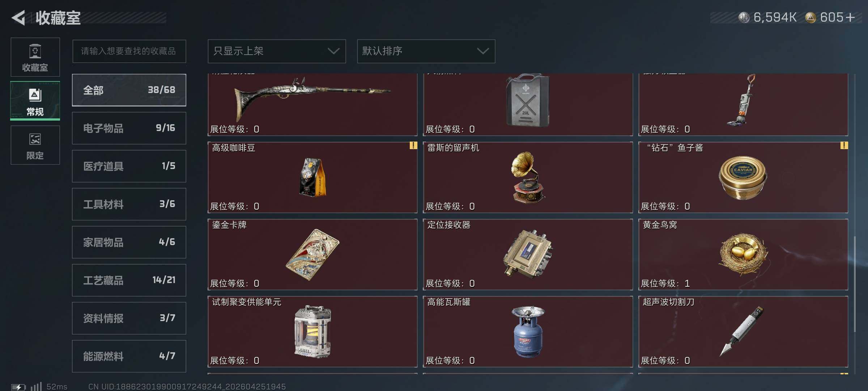Click the warning badge on 钻石鱼子酱
Viewport: 868px width, 391px height.
(x=844, y=146)
